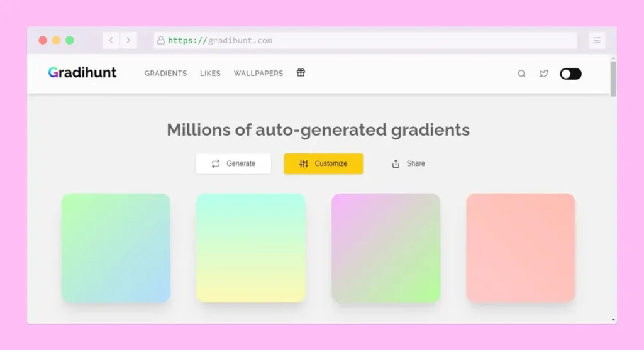The image size is (644, 350).
Task: Go to the LIKES page
Action: 210,74
